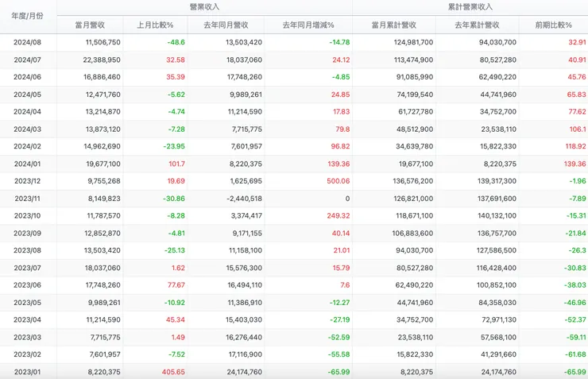Click last-year same-month value 1,625,695
The image size is (588, 379).
coord(246,181)
